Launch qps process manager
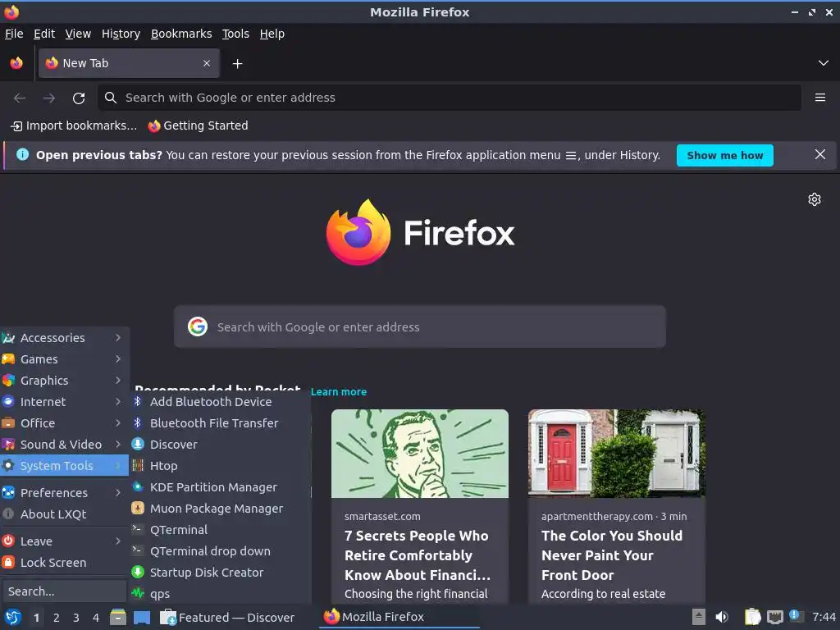The image size is (840, 630). coord(220,594)
